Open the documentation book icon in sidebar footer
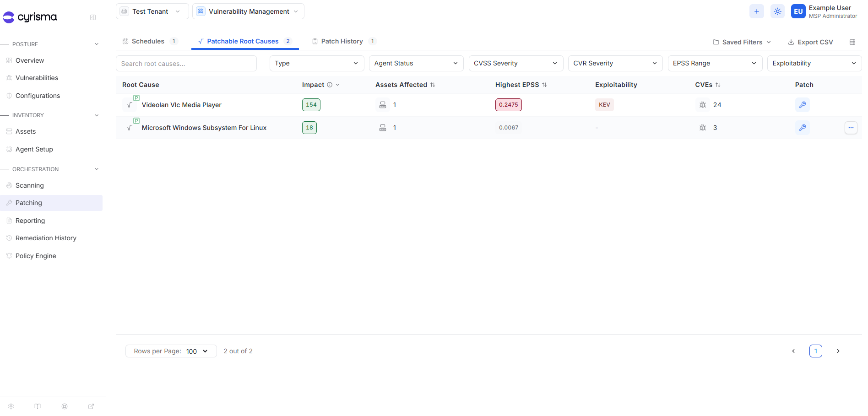This screenshot has height=416, width=868. point(38,406)
